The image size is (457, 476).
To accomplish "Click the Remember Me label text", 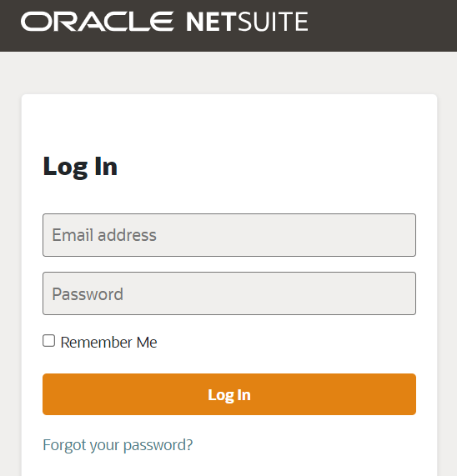I will pyautogui.click(x=108, y=343).
